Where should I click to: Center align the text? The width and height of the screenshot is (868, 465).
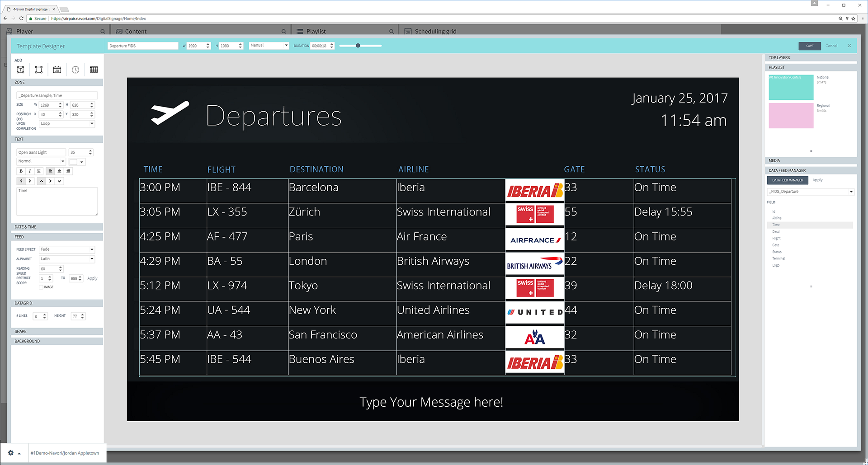pyautogui.click(x=59, y=171)
